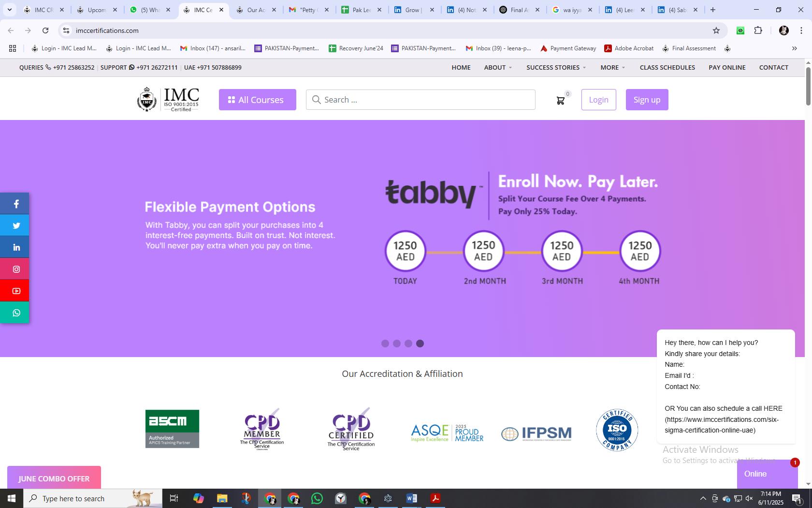Bookmark this page with the star icon
The width and height of the screenshot is (812, 508).
[716, 30]
